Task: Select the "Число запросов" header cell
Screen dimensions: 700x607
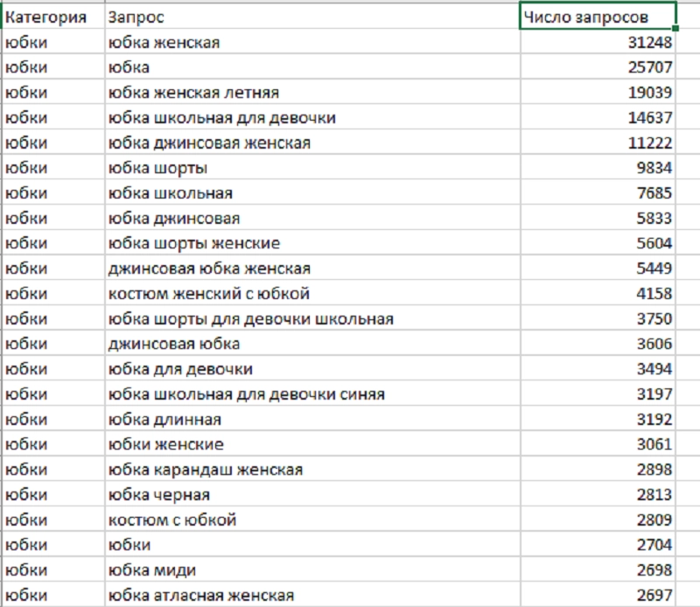Action: coord(597,17)
